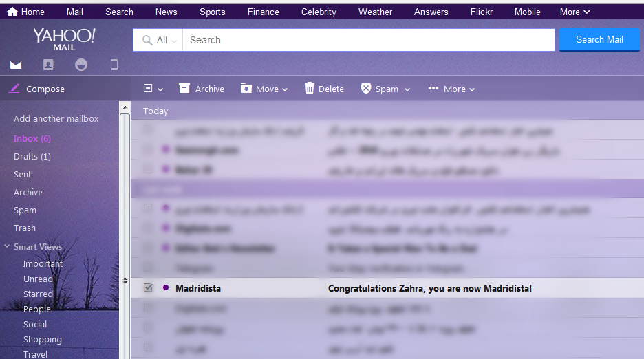644x359 pixels.
Task: Click the sidebar resize handle arrows
Action: (x=125, y=281)
